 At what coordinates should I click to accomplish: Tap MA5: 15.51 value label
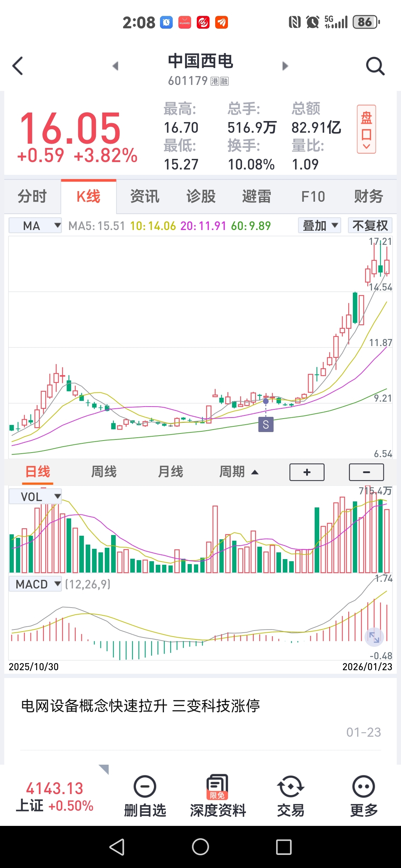click(97, 226)
